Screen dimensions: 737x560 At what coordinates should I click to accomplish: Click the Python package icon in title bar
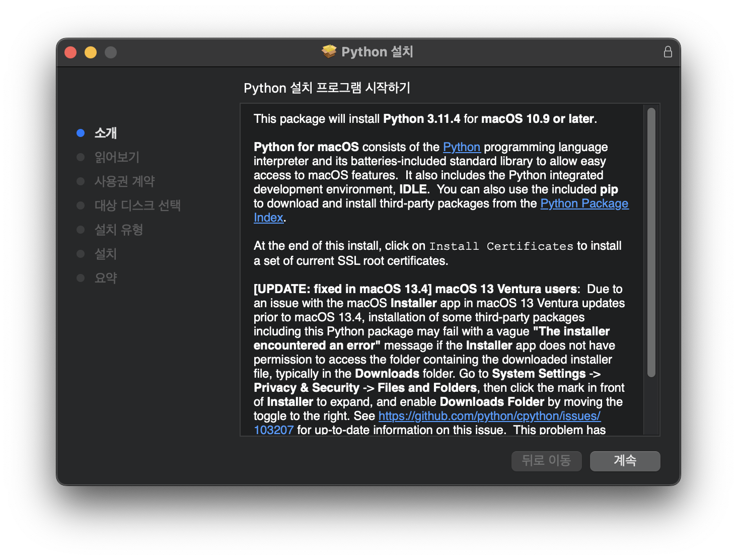329,52
